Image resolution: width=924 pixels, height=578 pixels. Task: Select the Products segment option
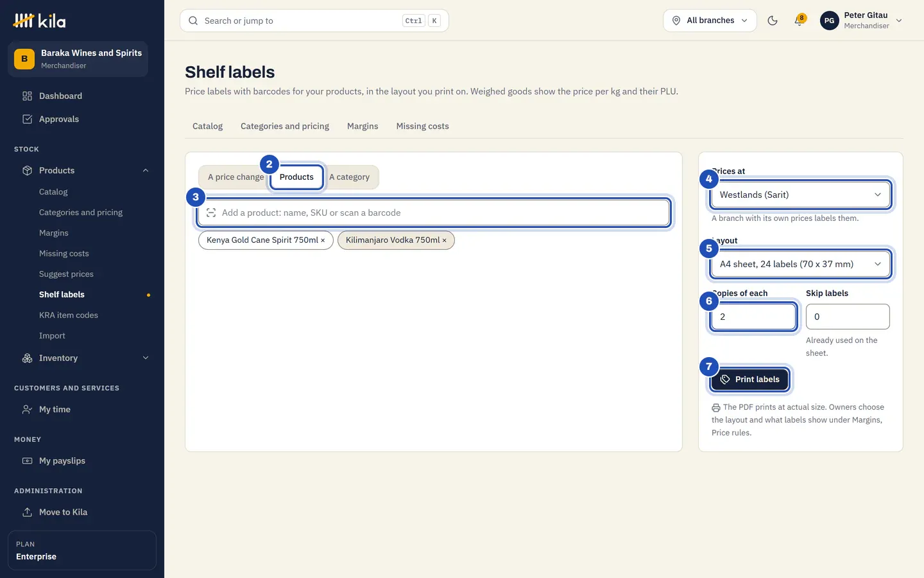296,177
